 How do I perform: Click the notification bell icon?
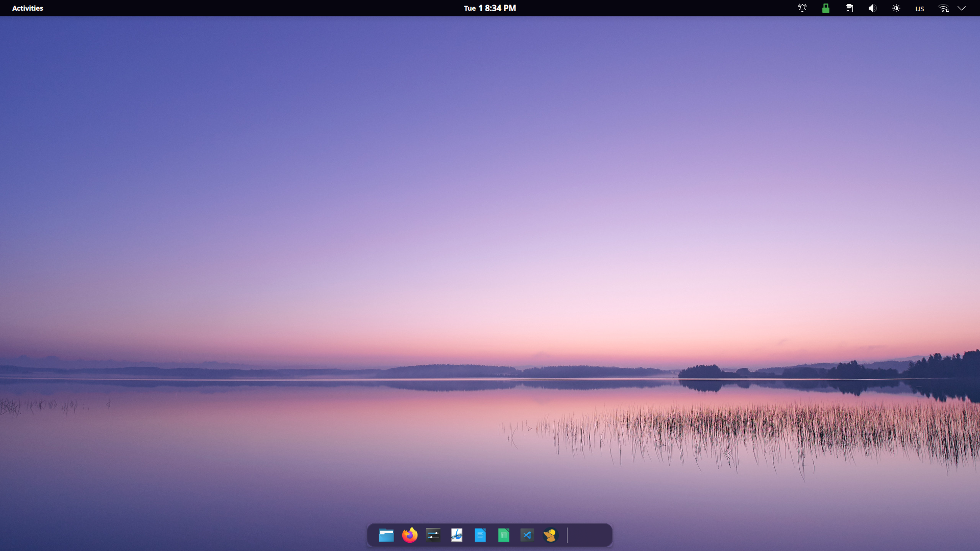coord(802,8)
